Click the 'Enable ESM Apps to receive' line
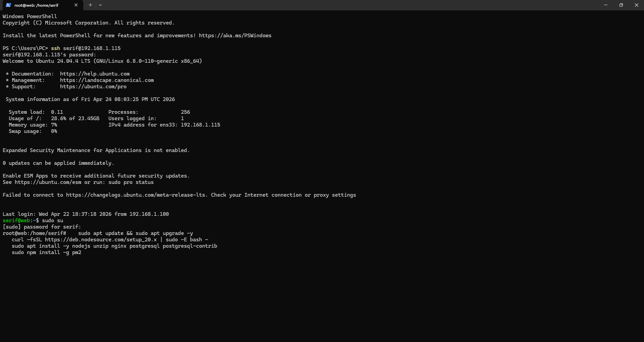This screenshot has width=644, height=342. coord(96,176)
